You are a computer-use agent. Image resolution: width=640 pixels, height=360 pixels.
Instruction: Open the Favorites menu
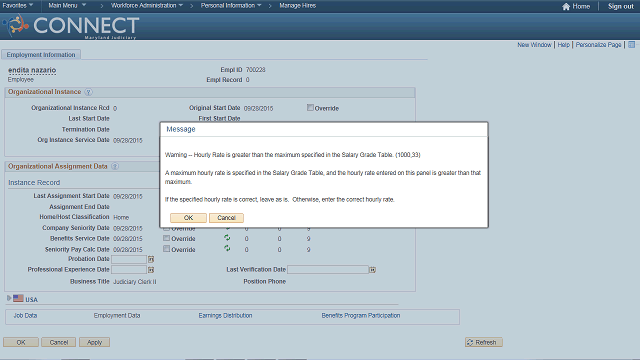(18, 6)
